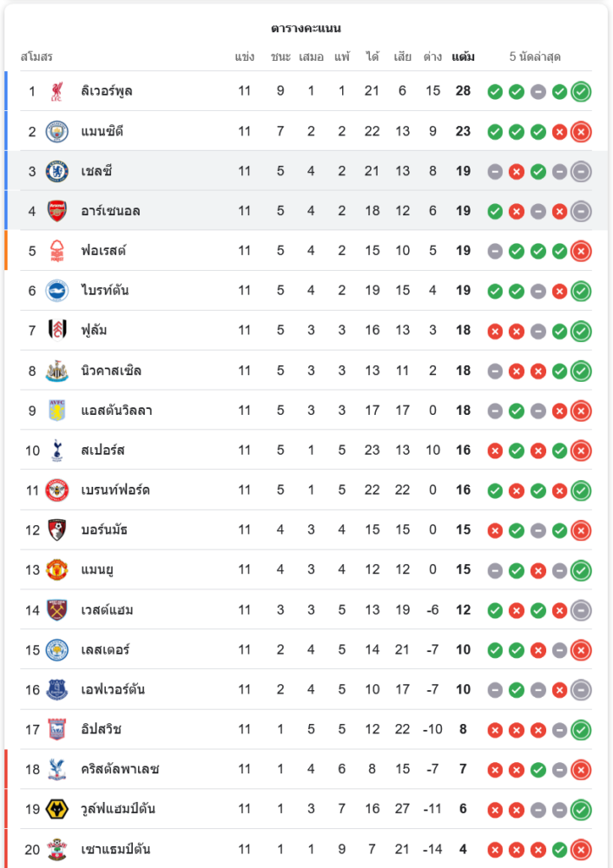The width and height of the screenshot is (613, 868).
Task: Click the Arsenal club crest icon
Action: tap(56, 211)
